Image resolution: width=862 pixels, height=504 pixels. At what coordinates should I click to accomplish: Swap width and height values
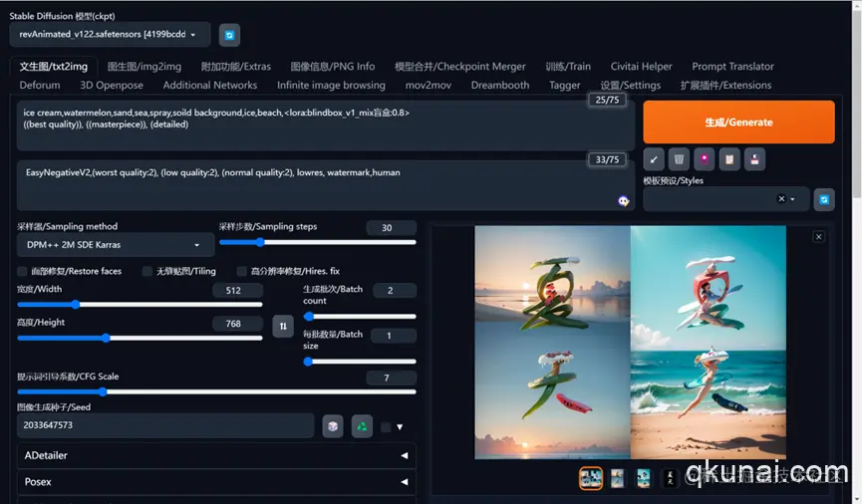(283, 326)
